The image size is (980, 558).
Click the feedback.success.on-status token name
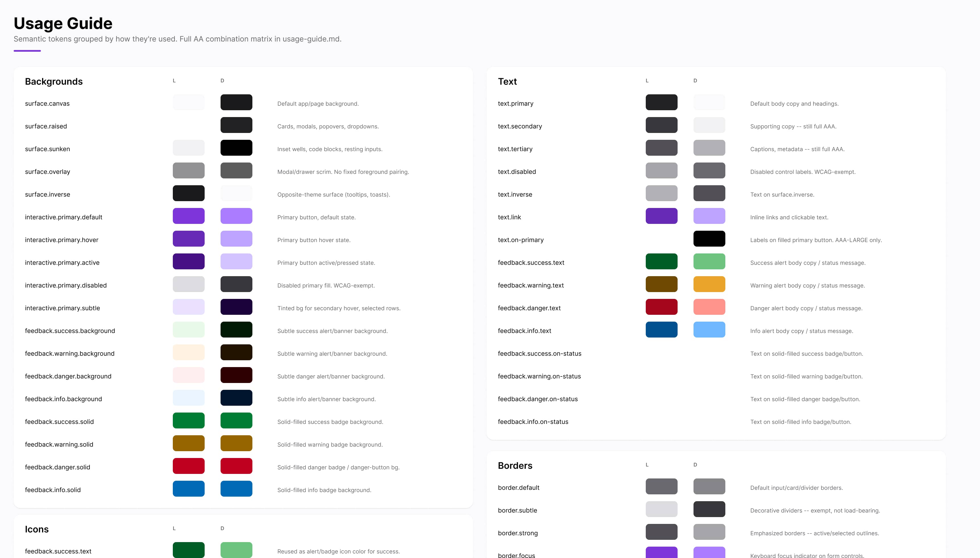[540, 354]
